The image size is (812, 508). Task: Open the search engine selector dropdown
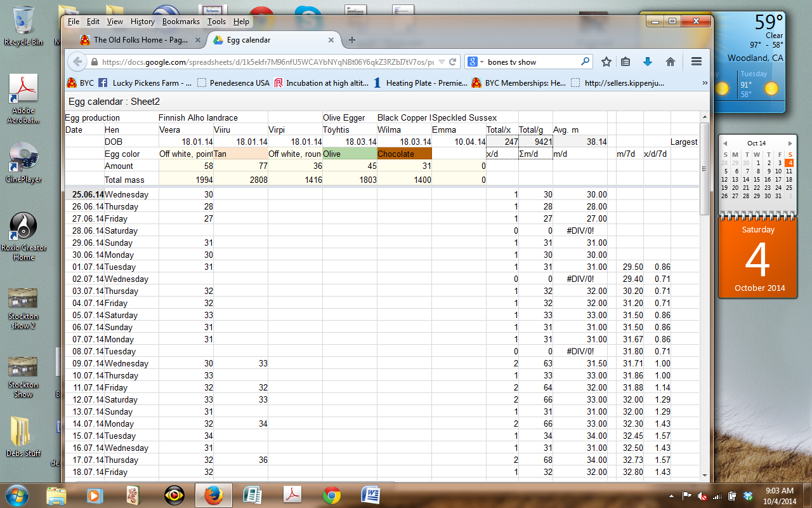click(476, 62)
